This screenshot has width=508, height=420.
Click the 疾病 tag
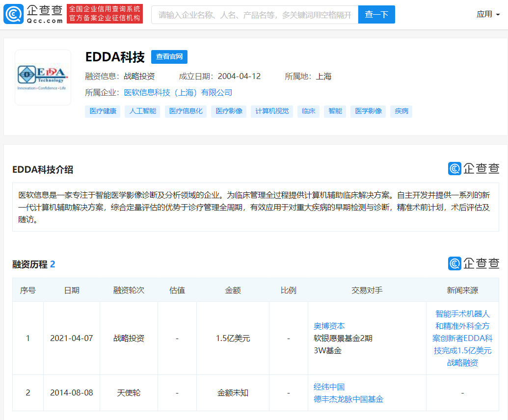[x=401, y=111]
